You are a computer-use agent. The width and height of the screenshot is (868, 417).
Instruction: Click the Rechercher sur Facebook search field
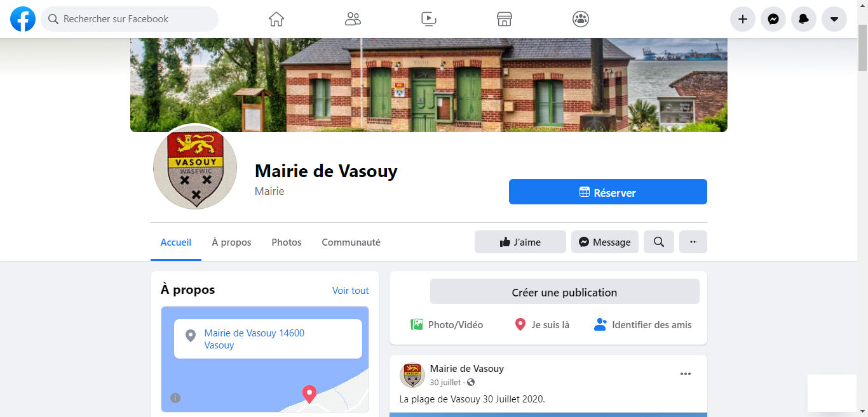[130, 19]
